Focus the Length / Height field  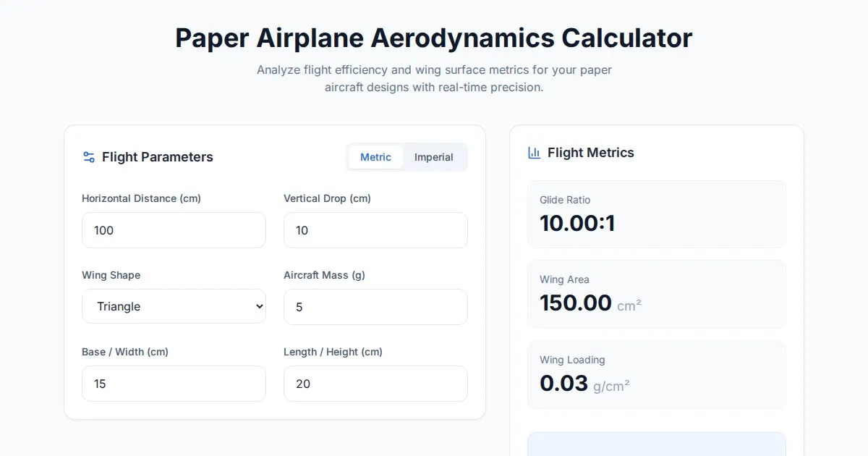click(x=375, y=384)
